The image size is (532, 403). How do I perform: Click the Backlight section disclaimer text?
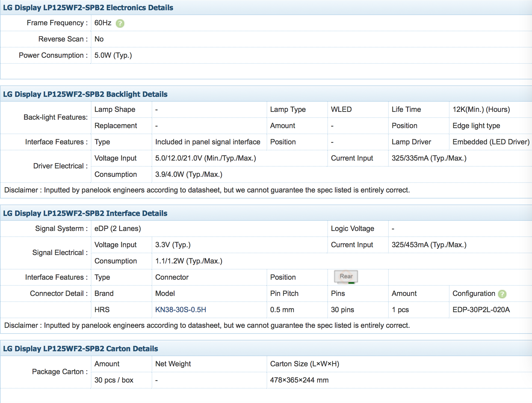(x=207, y=190)
